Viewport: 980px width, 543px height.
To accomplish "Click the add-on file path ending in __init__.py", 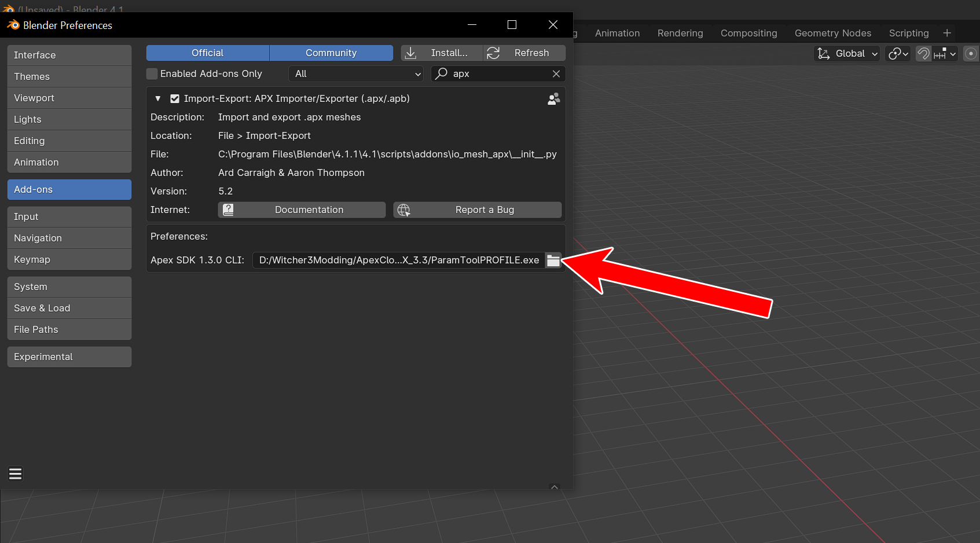I will click(387, 154).
